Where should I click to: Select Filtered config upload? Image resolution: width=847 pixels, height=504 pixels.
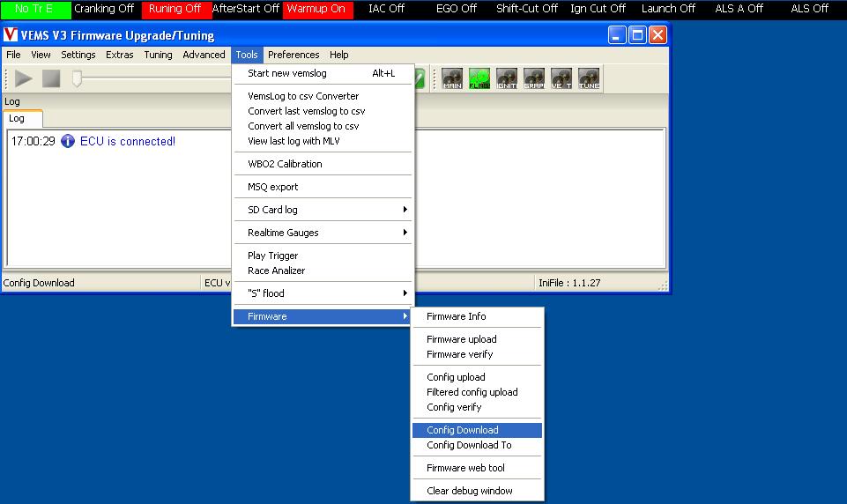477,392
